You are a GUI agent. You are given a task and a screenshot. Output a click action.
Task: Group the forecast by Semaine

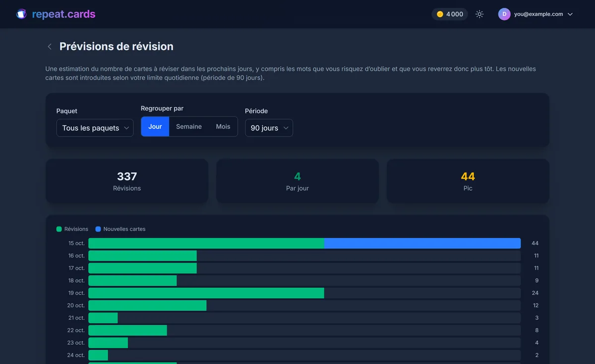coord(189,126)
